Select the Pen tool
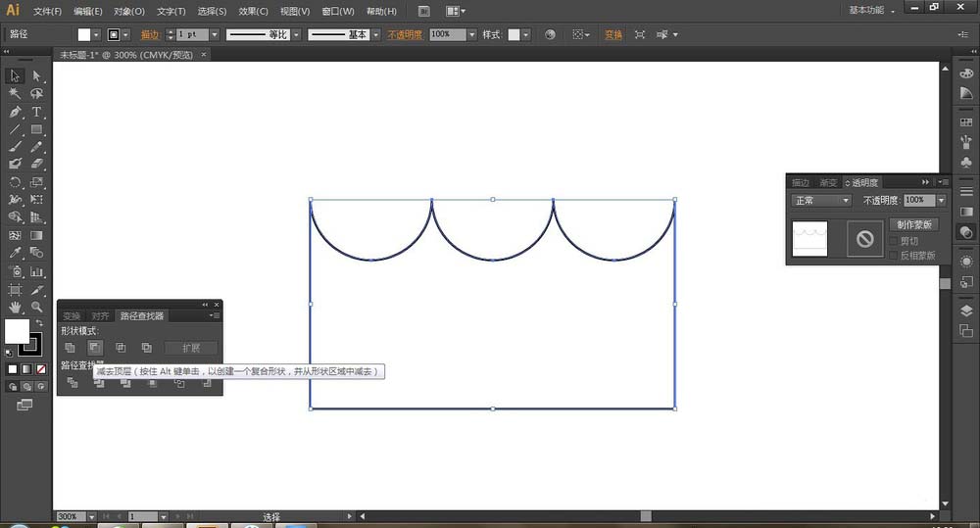 (x=15, y=112)
